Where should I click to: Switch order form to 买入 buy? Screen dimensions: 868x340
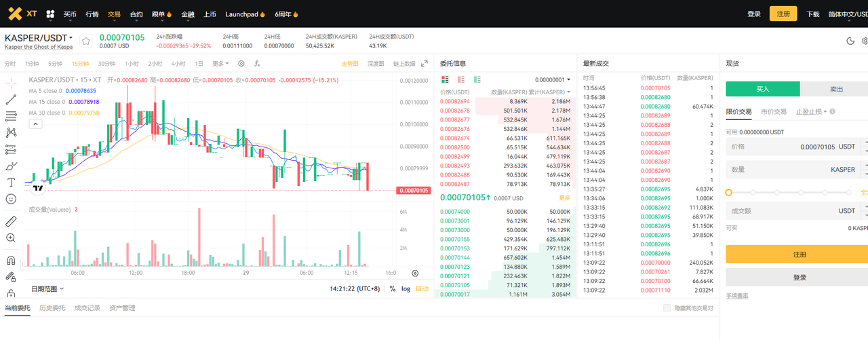click(x=763, y=89)
